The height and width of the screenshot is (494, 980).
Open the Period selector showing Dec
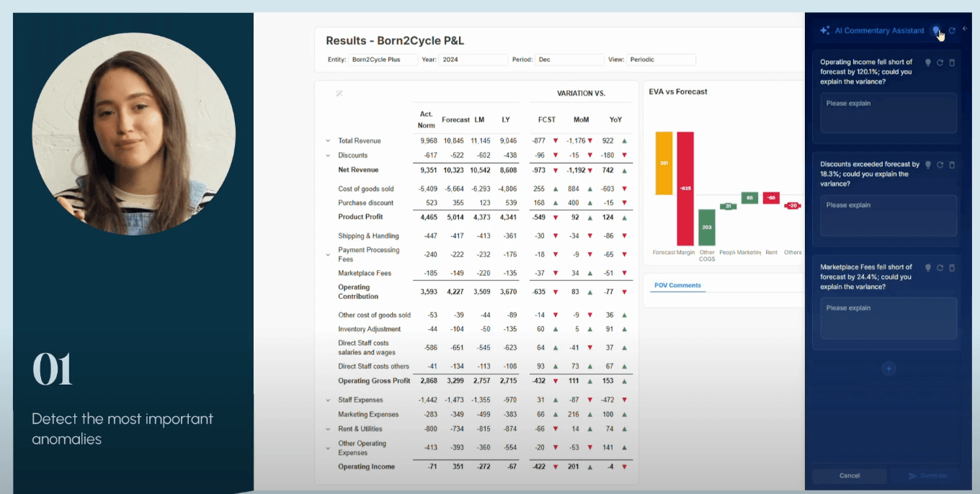tap(569, 60)
